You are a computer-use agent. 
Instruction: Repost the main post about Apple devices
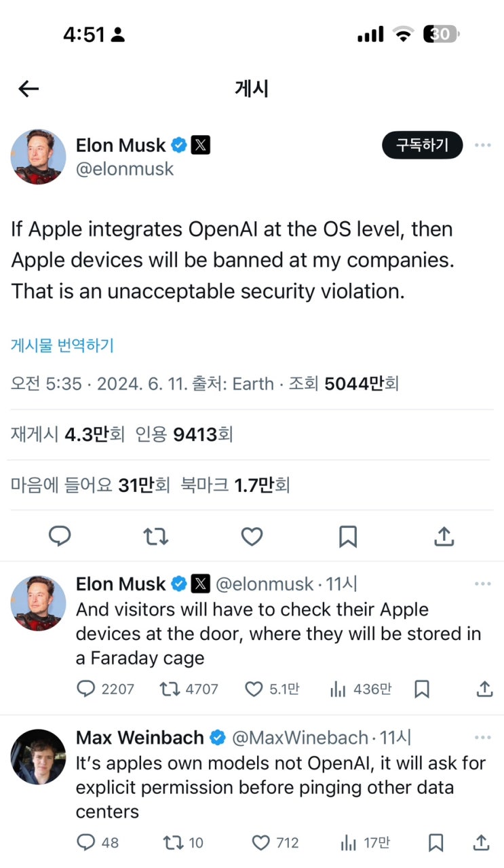(156, 537)
